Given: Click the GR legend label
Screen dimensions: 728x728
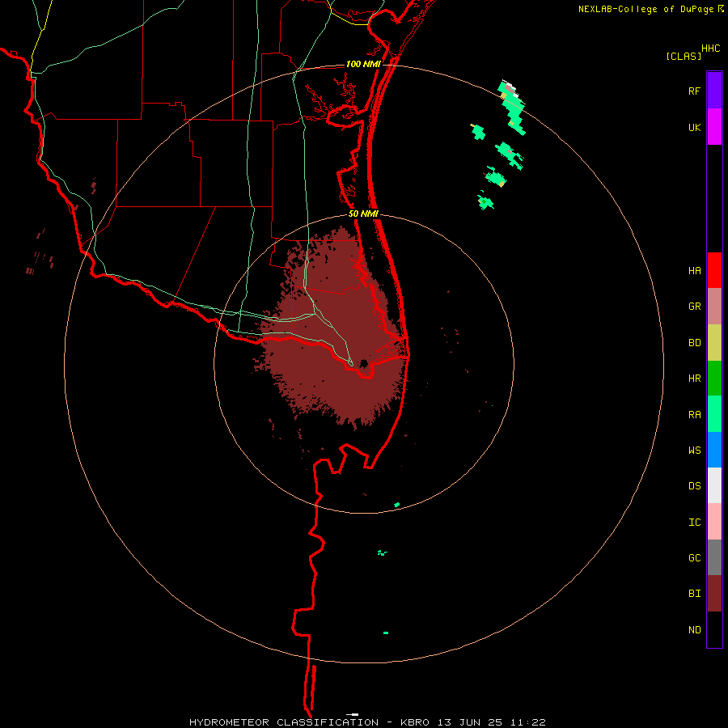Looking at the screenshot, I should pyautogui.click(x=695, y=307).
